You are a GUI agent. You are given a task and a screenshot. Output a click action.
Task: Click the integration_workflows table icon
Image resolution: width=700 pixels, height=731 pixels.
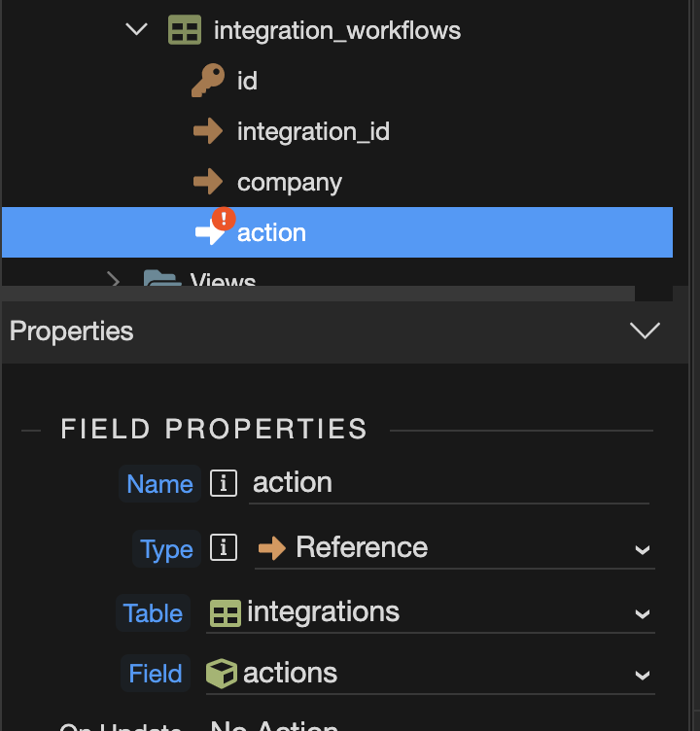tap(184, 31)
